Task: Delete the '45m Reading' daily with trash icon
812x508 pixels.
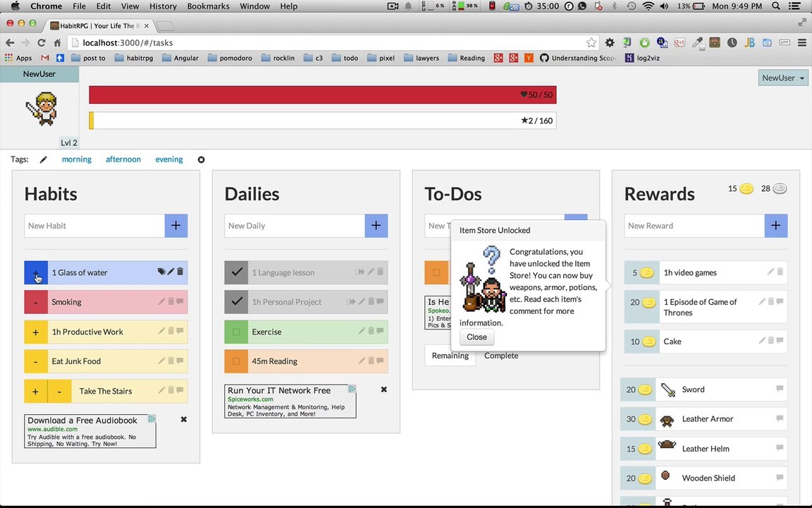Action: pyautogui.click(x=371, y=361)
